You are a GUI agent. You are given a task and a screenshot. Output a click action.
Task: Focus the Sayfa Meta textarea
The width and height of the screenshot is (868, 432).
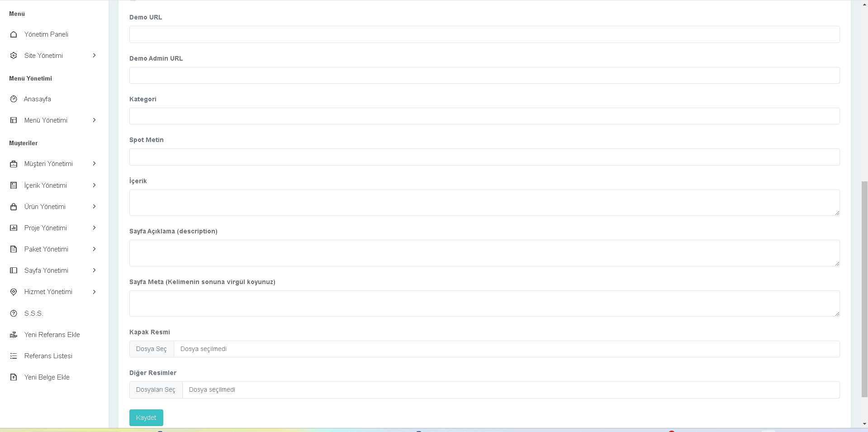tap(484, 304)
